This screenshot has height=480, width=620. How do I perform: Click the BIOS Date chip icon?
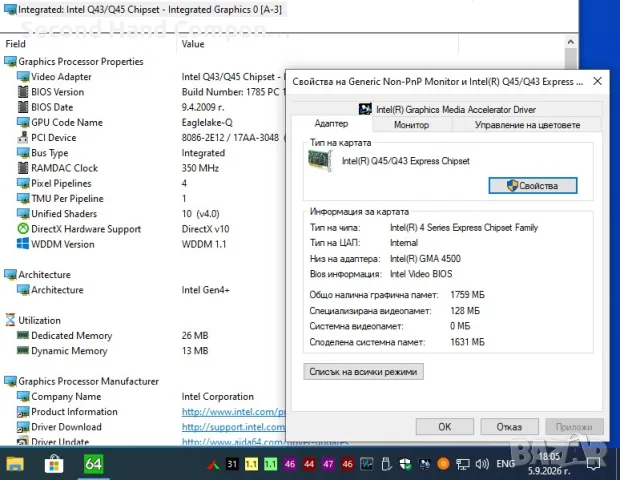pyautogui.click(x=23, y=107)
